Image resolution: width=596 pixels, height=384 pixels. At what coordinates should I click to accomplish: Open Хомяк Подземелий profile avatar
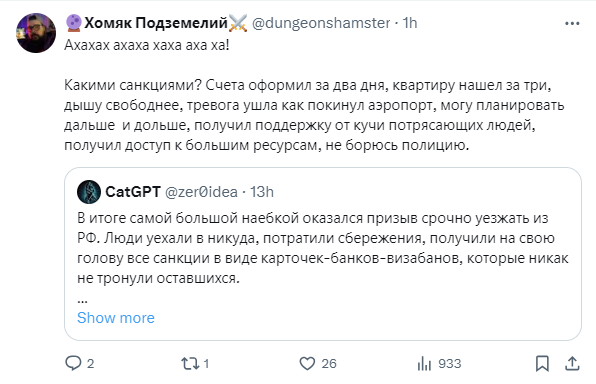tap(36, 33)
